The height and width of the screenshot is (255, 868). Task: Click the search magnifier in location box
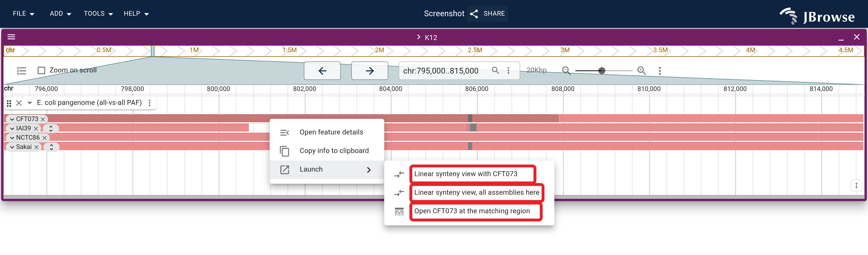point(495,70)
